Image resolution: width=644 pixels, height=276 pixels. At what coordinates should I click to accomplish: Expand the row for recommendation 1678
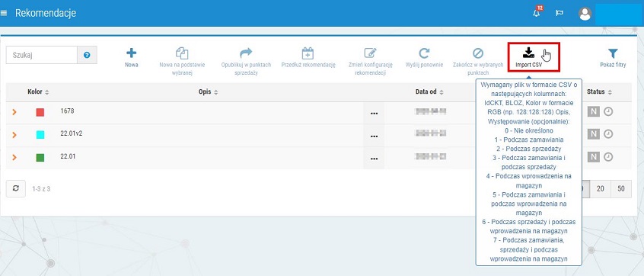pyautogui.click(x=14, y=112)
